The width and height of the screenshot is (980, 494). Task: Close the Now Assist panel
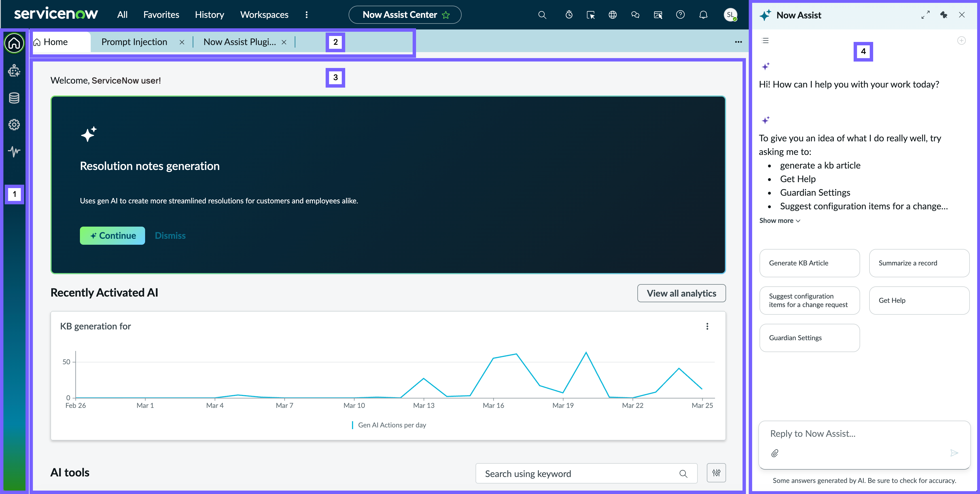click(x=962, y=15)
